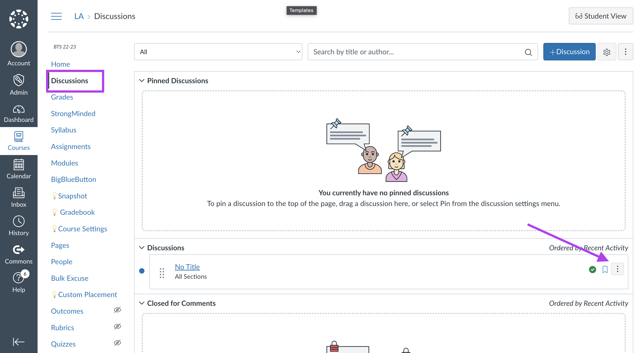Click the Help notification badge showing 6
644x353 pixels.
[x=25, y=274]
